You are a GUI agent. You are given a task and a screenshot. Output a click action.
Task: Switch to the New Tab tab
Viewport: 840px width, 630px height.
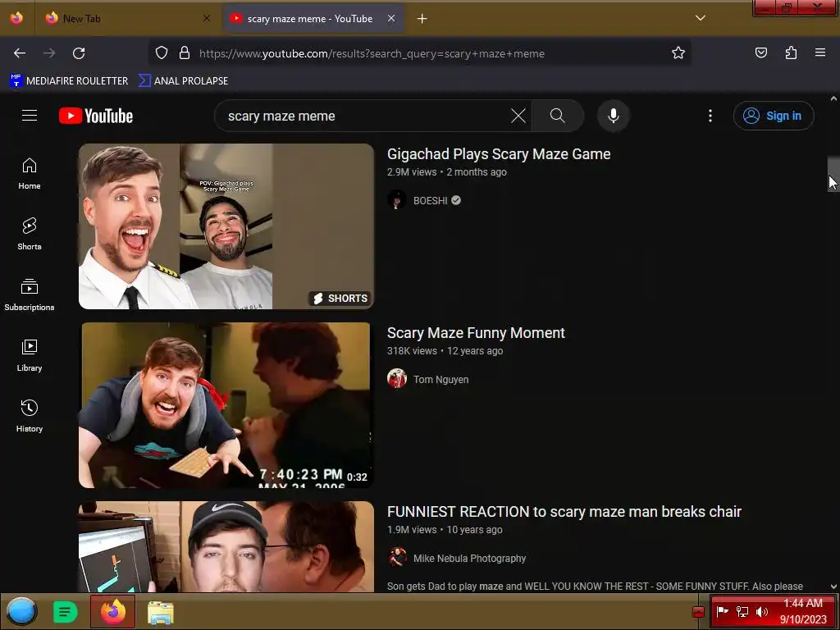(127, 19)
